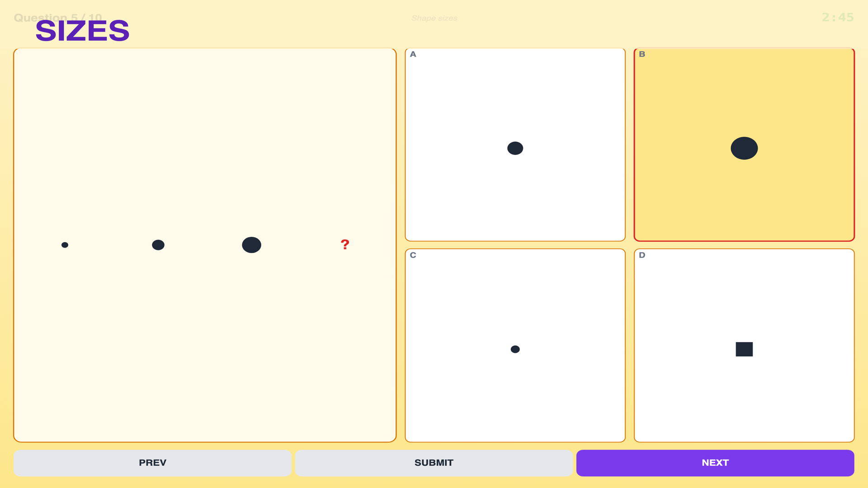This screenshot has width=868, height=488.
Task: Click the purple SIZES title
Action: pos(82,31)
